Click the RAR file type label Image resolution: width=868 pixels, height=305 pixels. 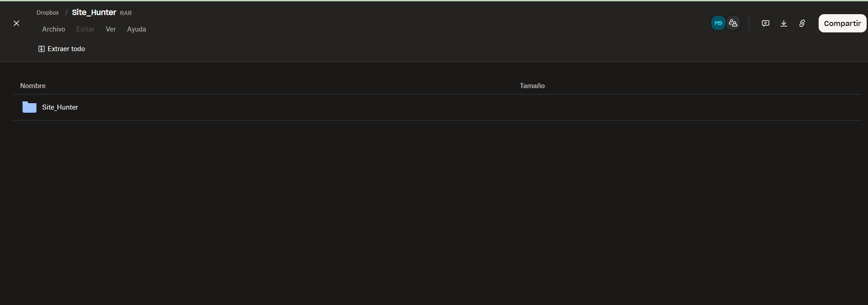coord(126,13)
